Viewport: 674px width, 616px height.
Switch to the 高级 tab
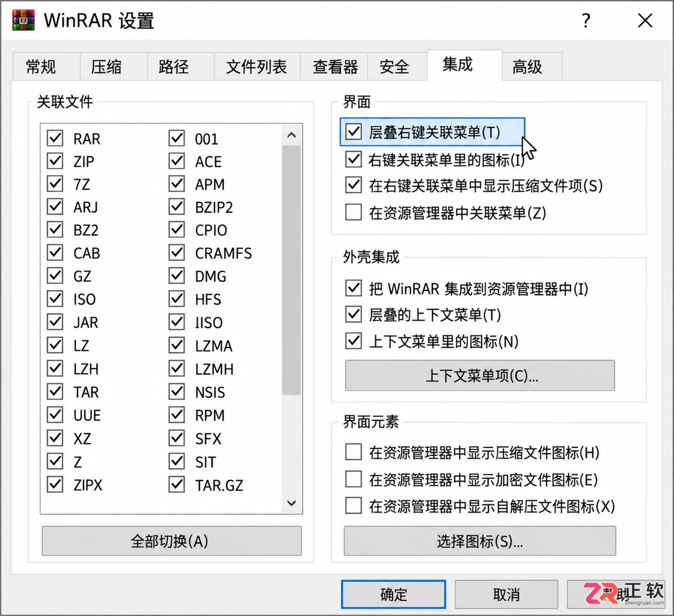pos(532,67)
